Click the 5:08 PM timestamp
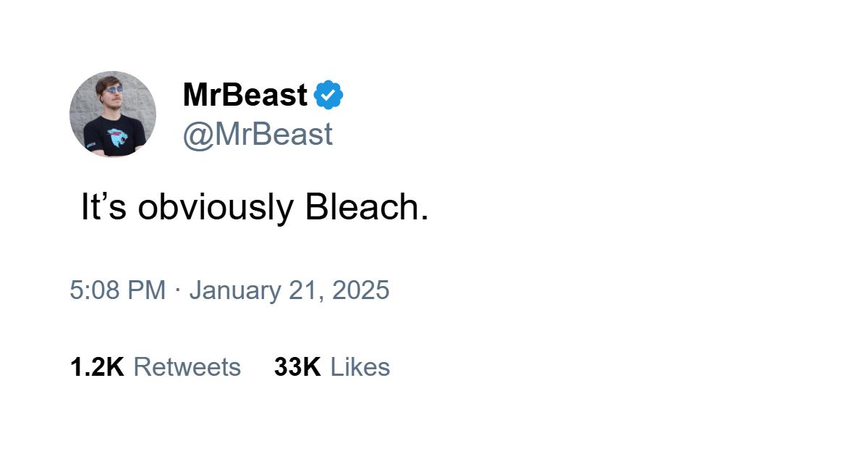This screenshot has height=454, width=868. (x=118, y=290)
